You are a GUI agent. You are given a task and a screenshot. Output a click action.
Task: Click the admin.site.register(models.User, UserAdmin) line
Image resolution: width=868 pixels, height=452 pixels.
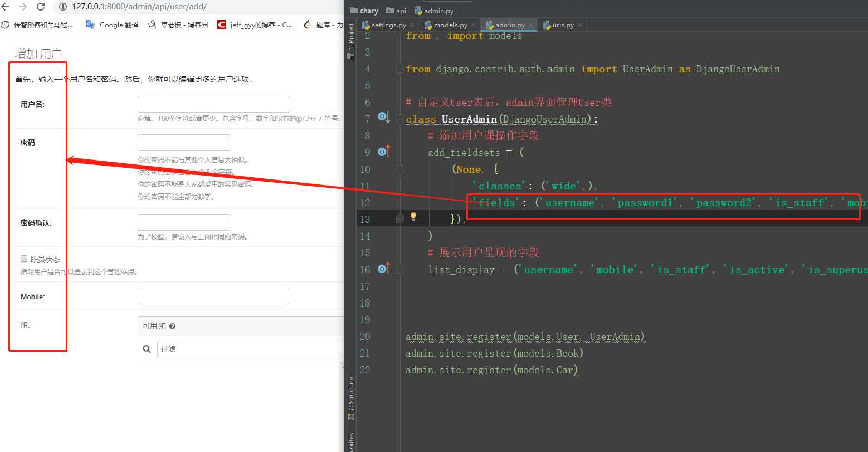click(x=525, y=337)
